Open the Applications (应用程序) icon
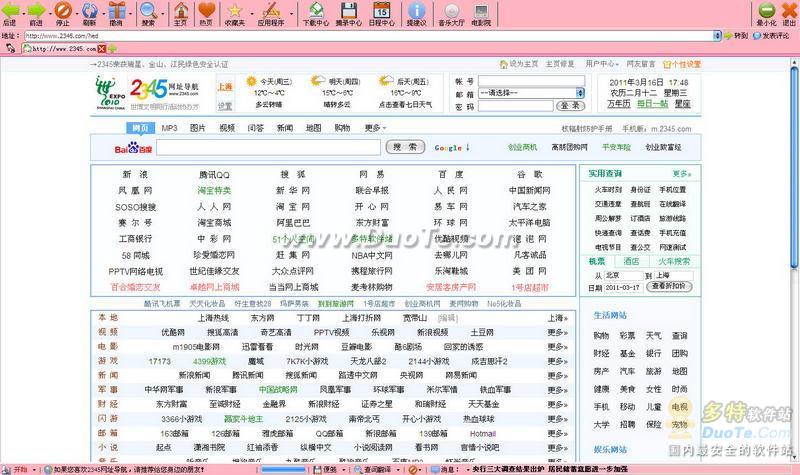The height and width of the screenshot is (475, 800). coord(271,10)
